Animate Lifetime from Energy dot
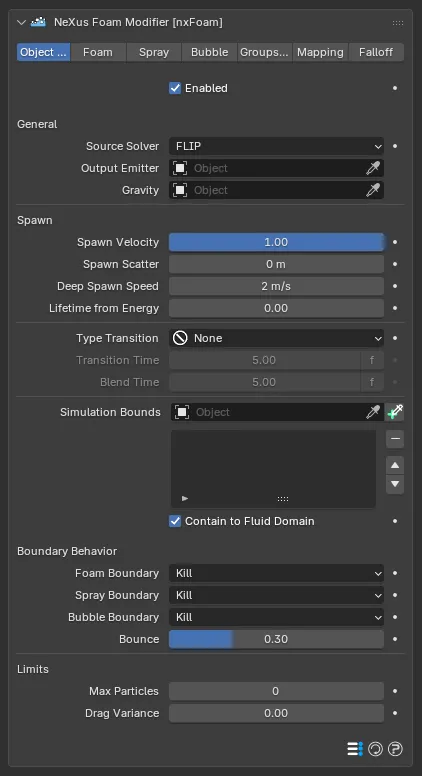This screenshot has width=422, height=776. (395, 308)
